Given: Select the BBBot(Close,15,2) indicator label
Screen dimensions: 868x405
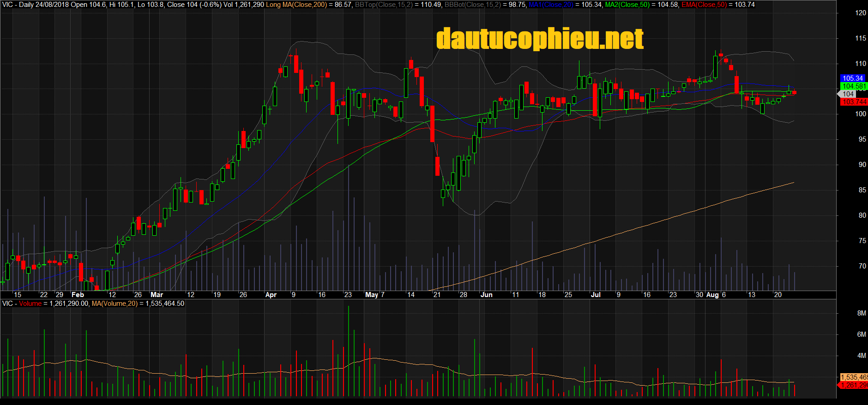Looking at the screenshot, I should (x=472, y=5).
